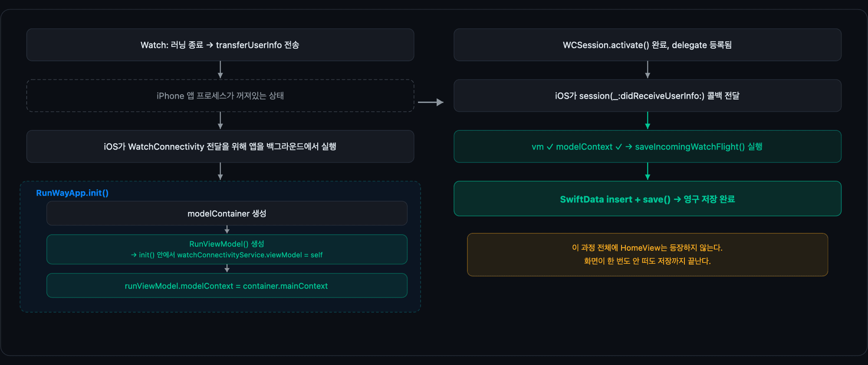Click the green arrow above SwiftData box
Viewport: 868px width, 365px height.
[x=648, y=171]
